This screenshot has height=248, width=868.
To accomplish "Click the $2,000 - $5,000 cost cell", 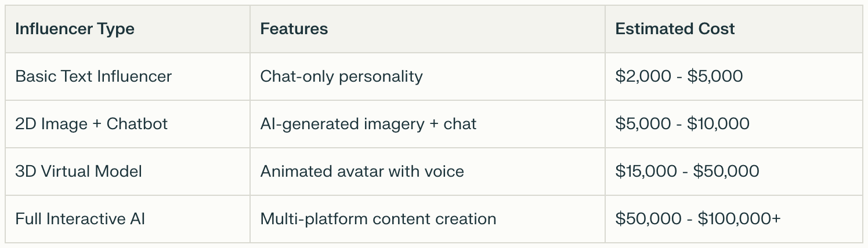I will [679, 76].
